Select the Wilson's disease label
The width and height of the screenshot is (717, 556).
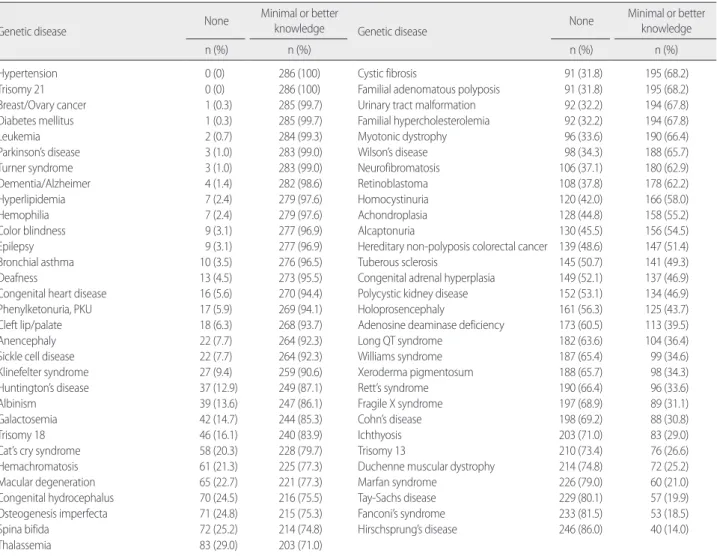pyautogui.click(x=392, y=152)
